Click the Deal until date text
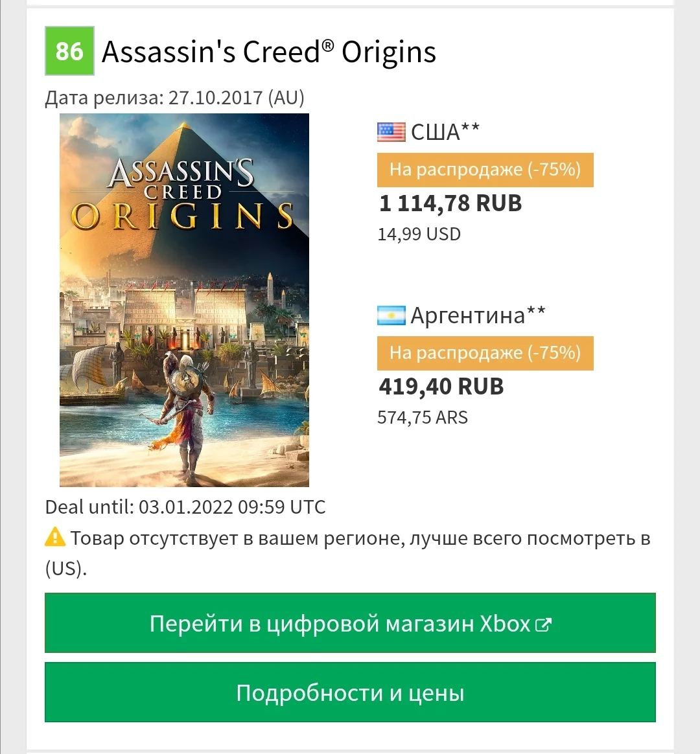 [x=185, y=507]
